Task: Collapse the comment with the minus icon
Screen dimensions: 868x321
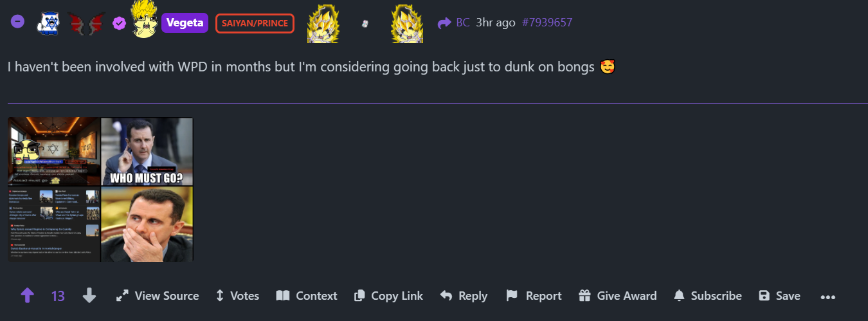Action: coord(18,22)
